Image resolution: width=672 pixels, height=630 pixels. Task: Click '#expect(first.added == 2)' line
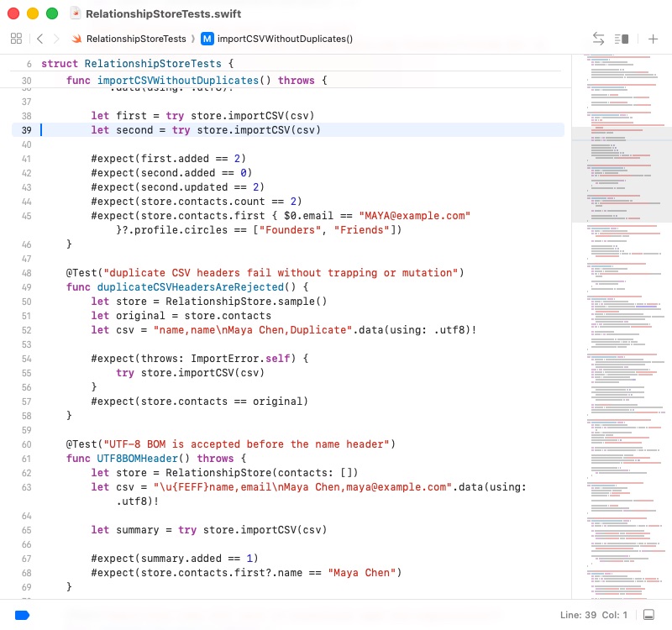(169, 159)
